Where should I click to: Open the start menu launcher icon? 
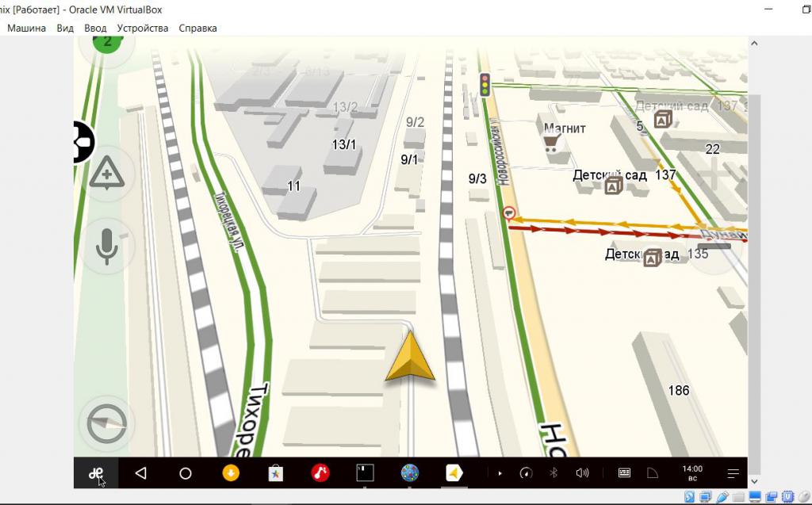(x=96, y=473)
